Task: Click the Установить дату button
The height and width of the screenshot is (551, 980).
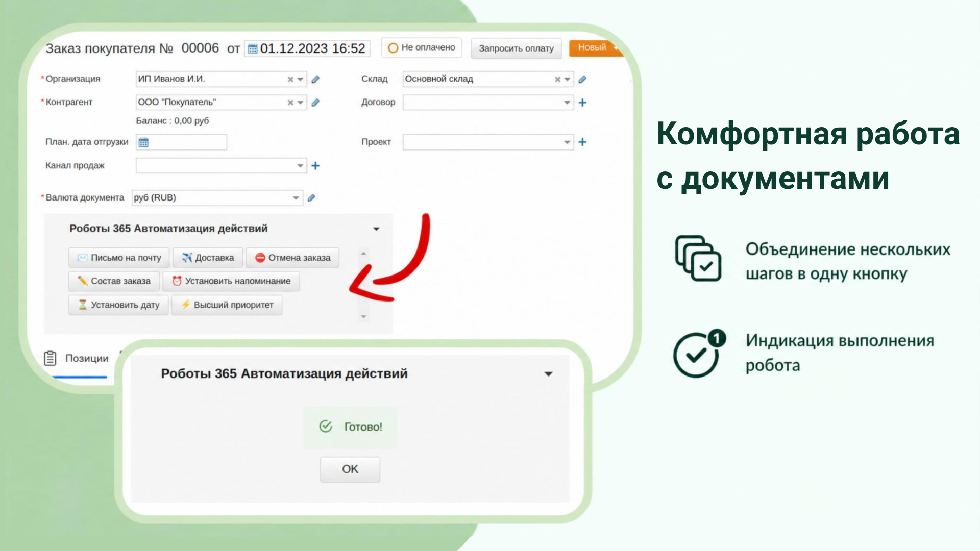Action: (x=118, y=305)
